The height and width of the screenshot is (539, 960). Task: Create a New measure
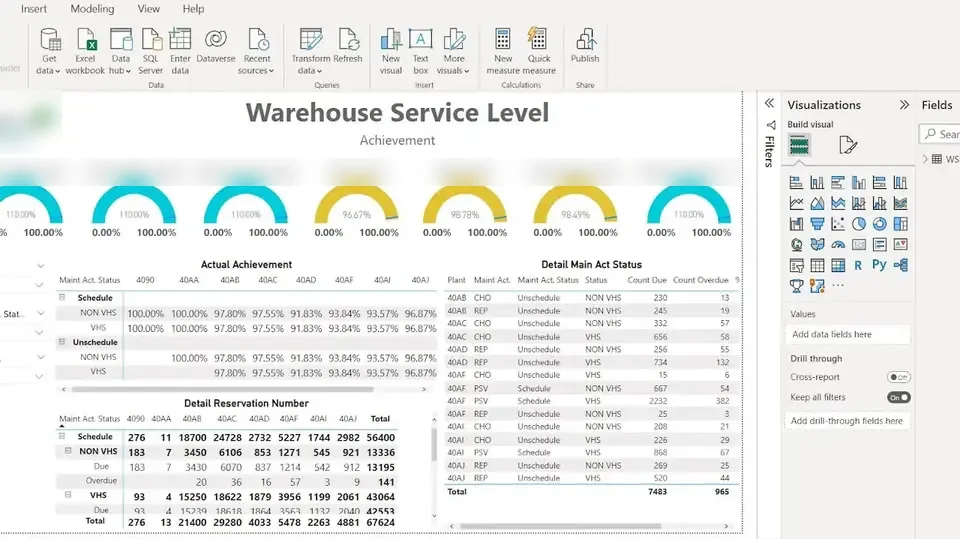click(503, 51)
